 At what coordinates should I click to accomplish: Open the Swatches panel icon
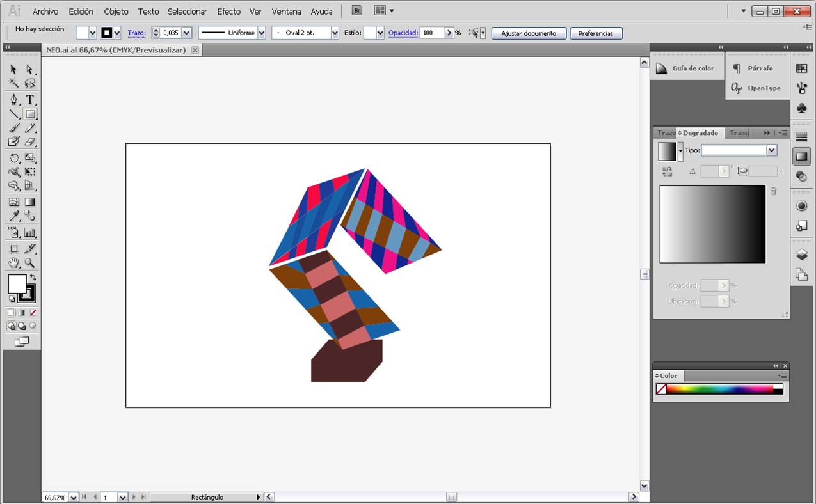(801, 68)
